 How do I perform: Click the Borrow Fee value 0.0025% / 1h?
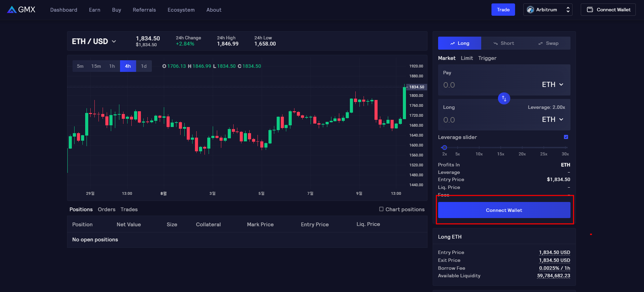pos(555,268)
